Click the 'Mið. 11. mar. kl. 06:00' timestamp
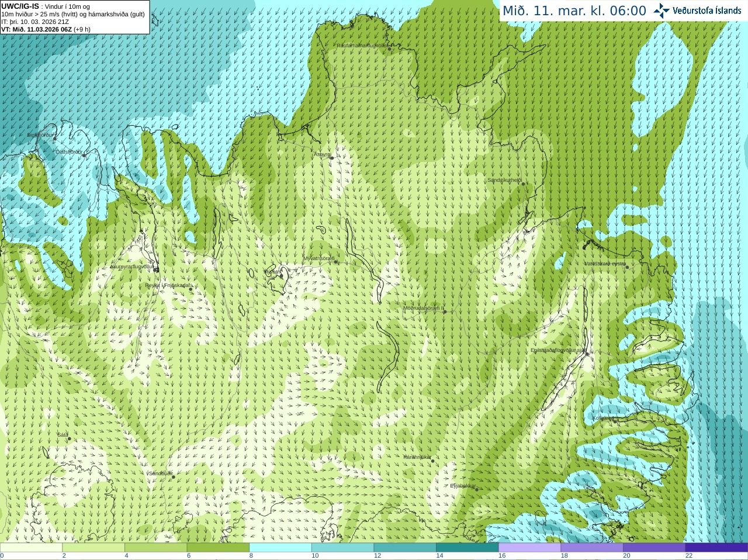 tap(574, 11)
